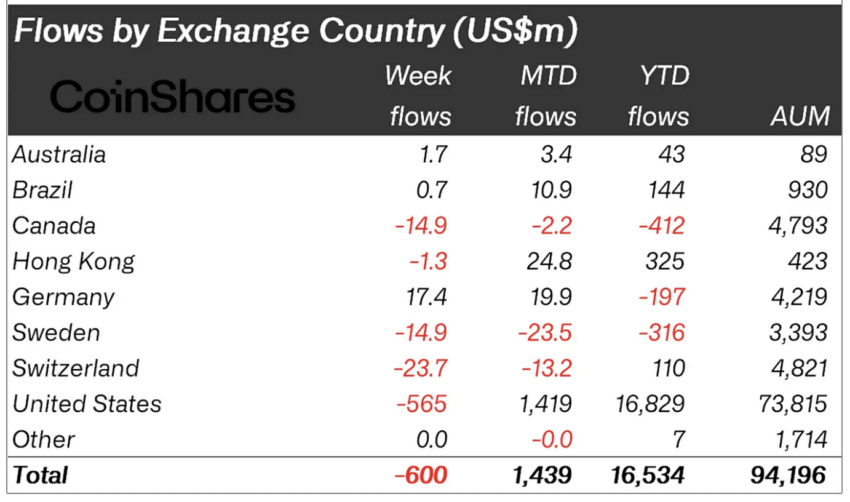Click the AUM column header
The width and height of the screenshot is (850, 502).
pyautogui.click(x=800, y=116)
